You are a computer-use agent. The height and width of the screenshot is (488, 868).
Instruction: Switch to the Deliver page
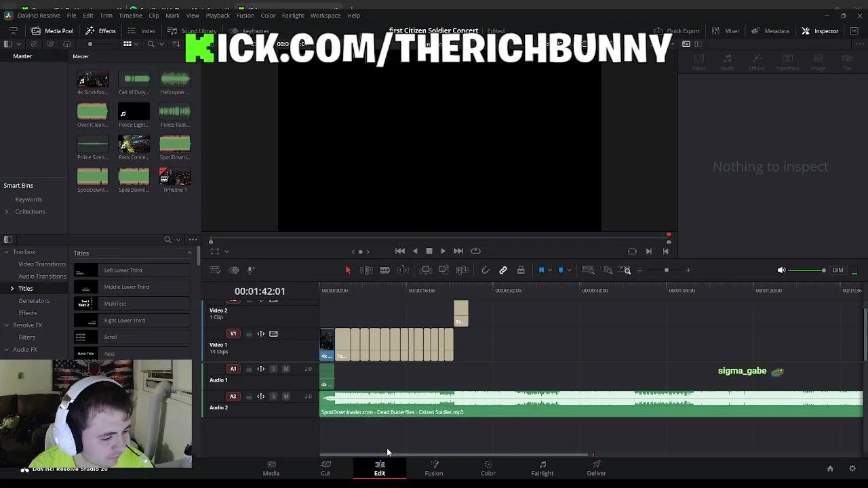pyautogui.click(x=597, y=468)
